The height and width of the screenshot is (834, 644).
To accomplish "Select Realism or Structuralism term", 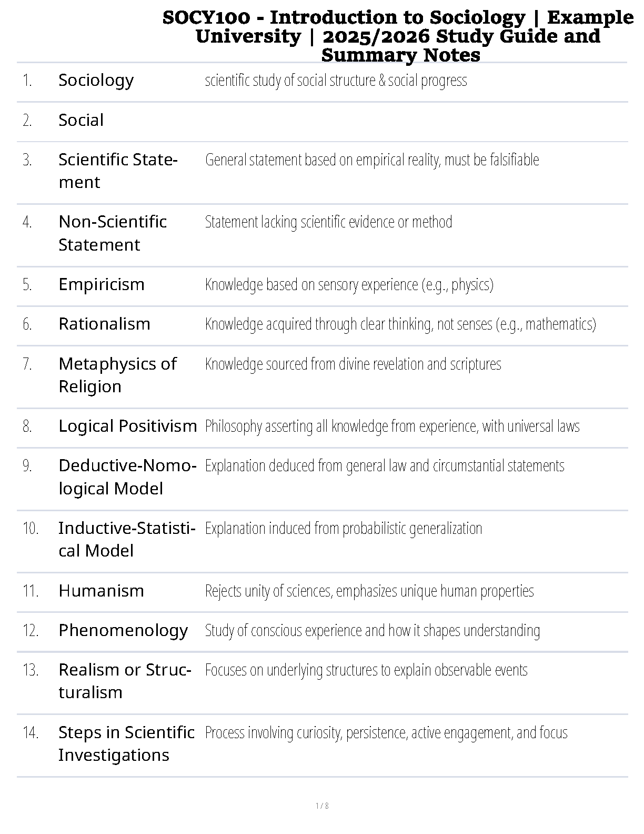I will [125, 681].
